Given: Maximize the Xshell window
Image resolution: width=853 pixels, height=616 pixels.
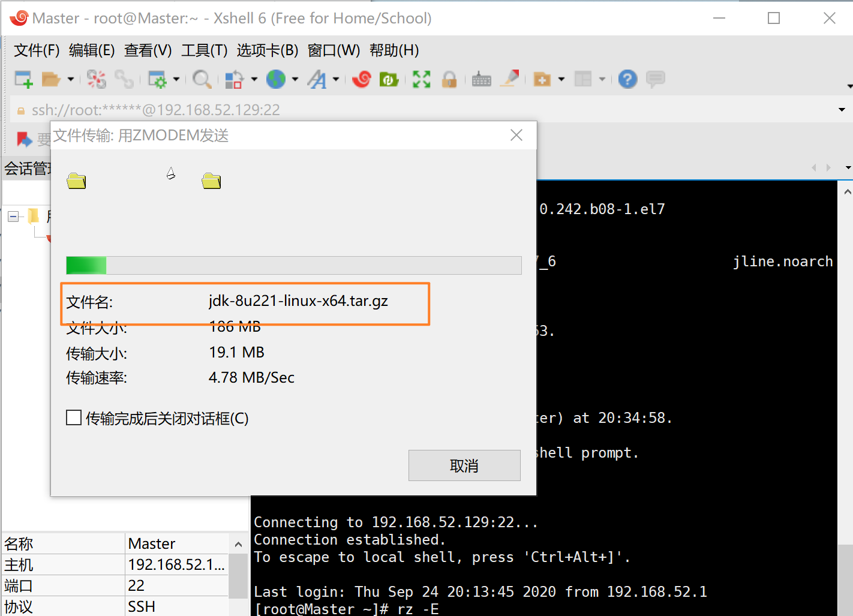Looking at the screenshot, I should (x=774, y=18).
